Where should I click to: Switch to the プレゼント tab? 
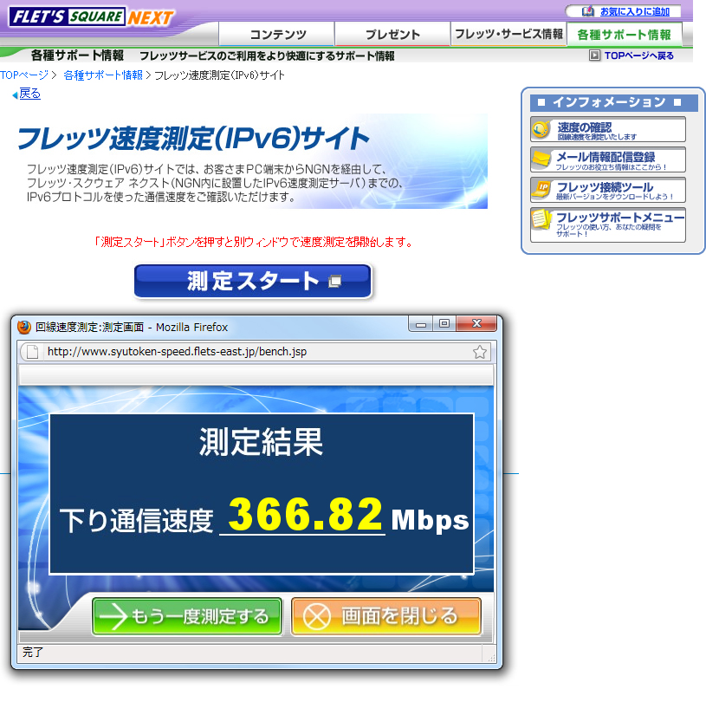[x=392, y=35]
